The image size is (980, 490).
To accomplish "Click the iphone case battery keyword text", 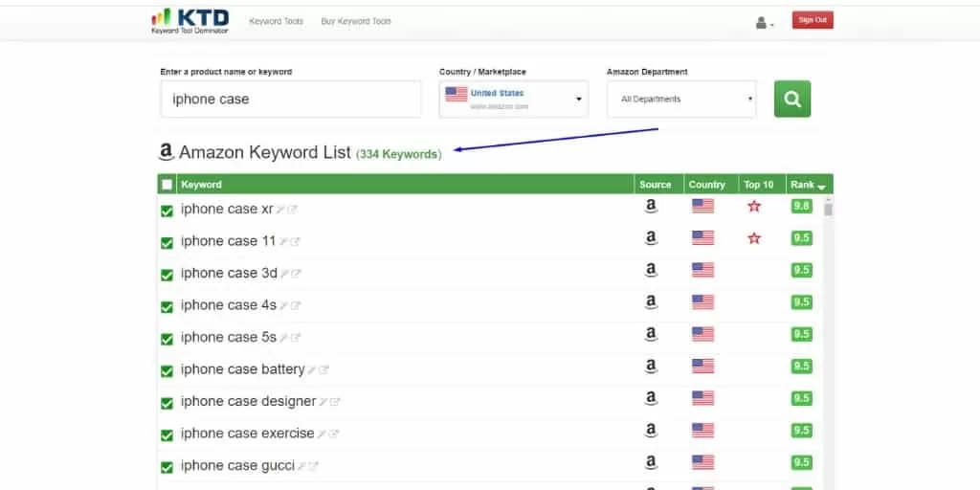I will (242, 369).
